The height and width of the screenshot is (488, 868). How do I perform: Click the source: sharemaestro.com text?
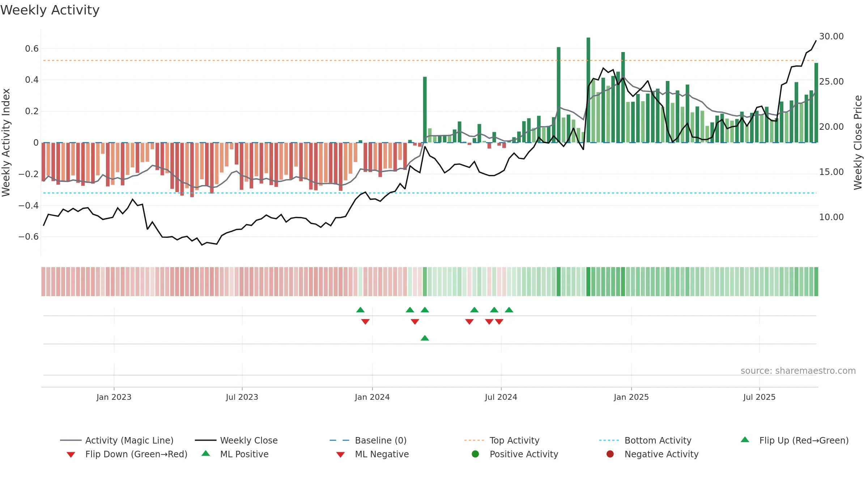[x=798, y=371]
